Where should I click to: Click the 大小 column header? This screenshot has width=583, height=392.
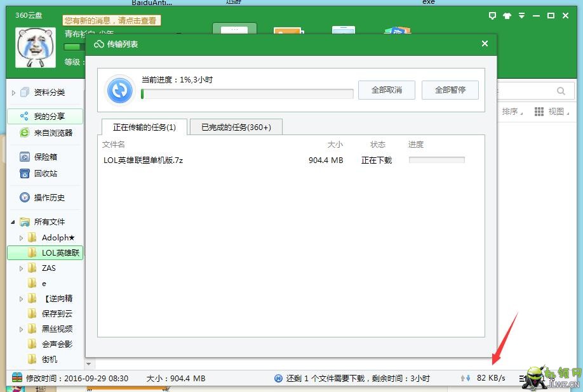coord(335,145)
